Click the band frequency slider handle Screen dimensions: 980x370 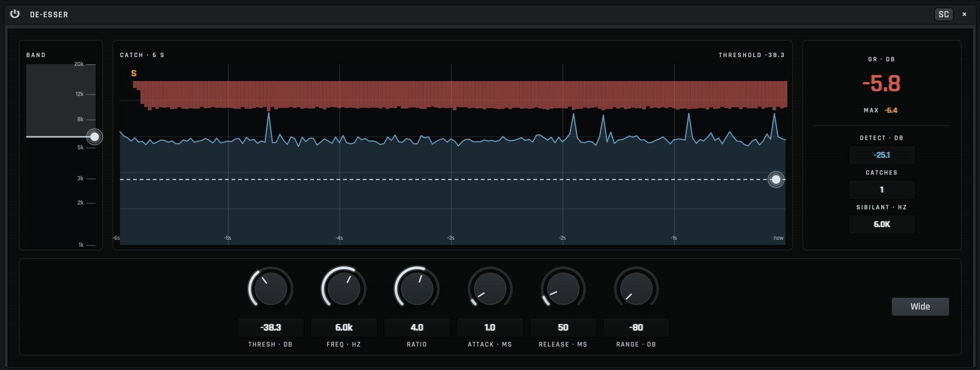(95, 137)
